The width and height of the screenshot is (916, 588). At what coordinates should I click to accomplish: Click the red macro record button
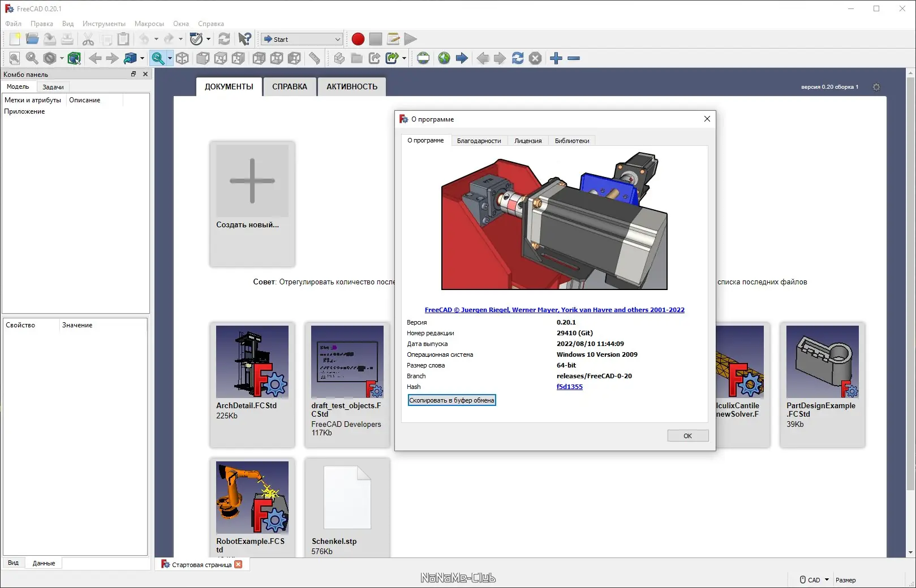(358, 39)
